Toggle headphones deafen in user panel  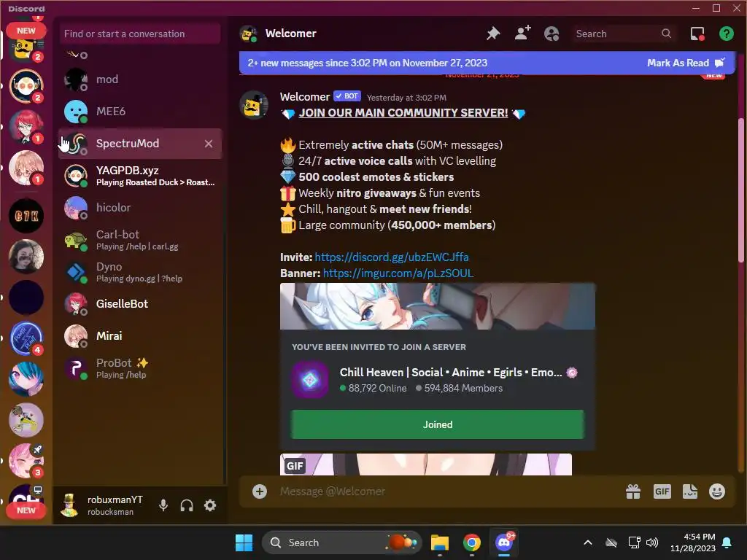(187, 505)
